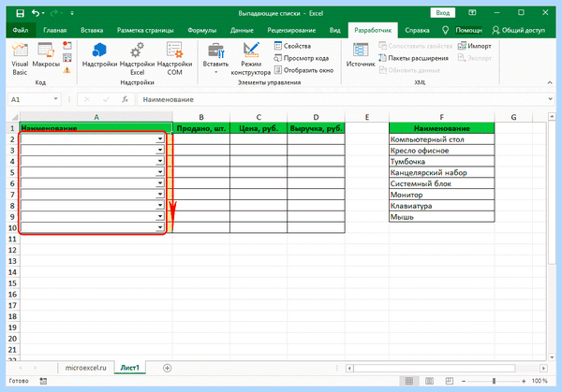Switch to the Формулы tab

(x=201, y=30)
